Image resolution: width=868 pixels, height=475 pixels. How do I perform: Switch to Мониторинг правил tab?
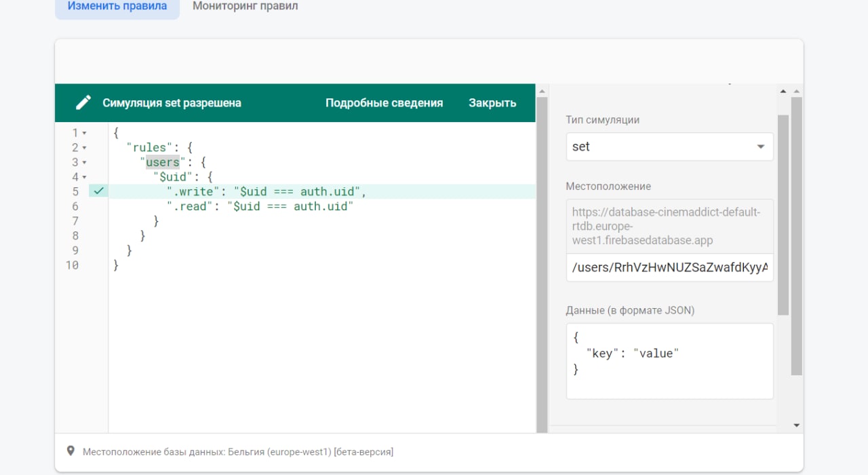click(x=245, y=7)
